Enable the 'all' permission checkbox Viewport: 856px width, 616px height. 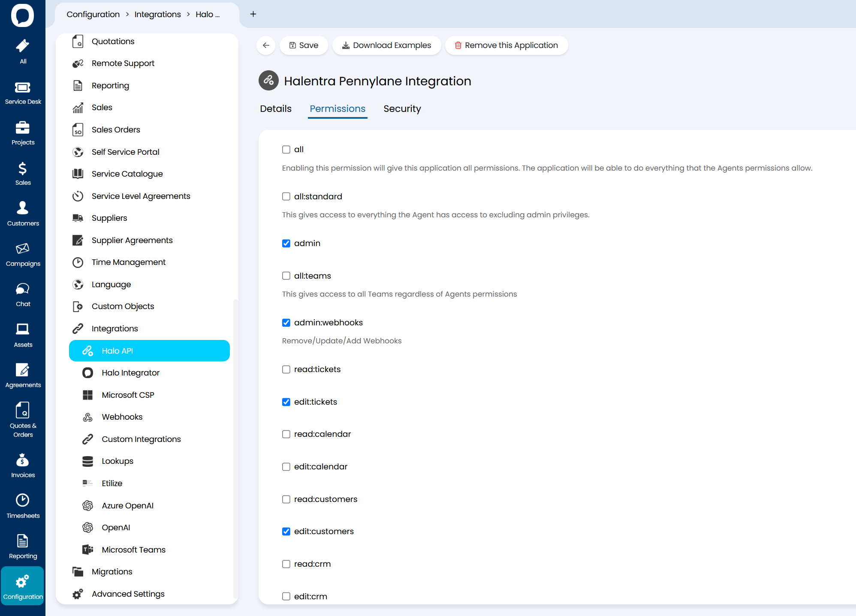pyautogui.click(x=286, y=150)
